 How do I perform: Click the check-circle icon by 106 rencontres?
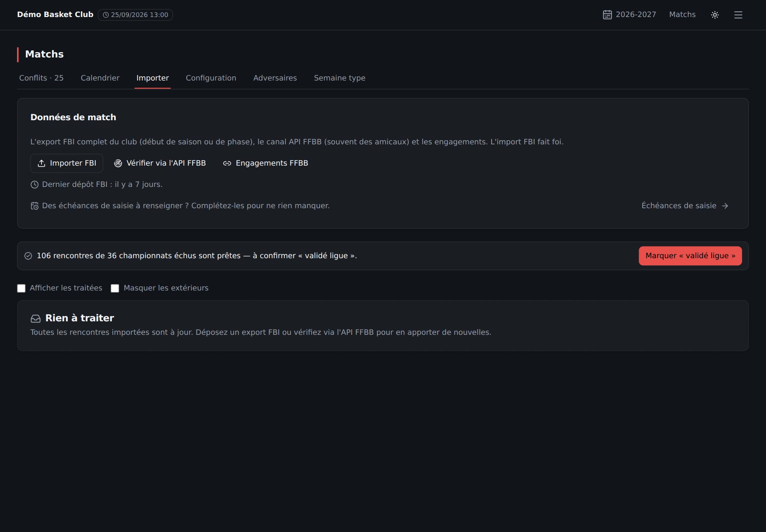click(28, 256)
